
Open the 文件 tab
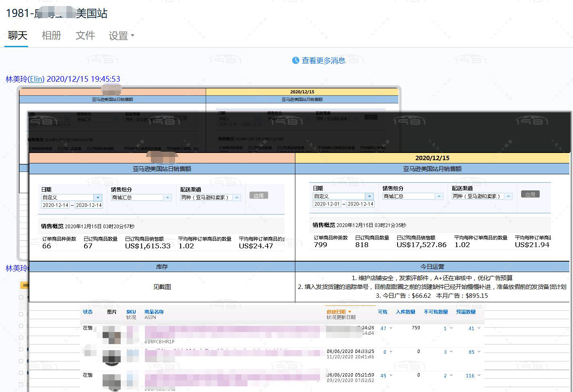click(x=85, y=35)
